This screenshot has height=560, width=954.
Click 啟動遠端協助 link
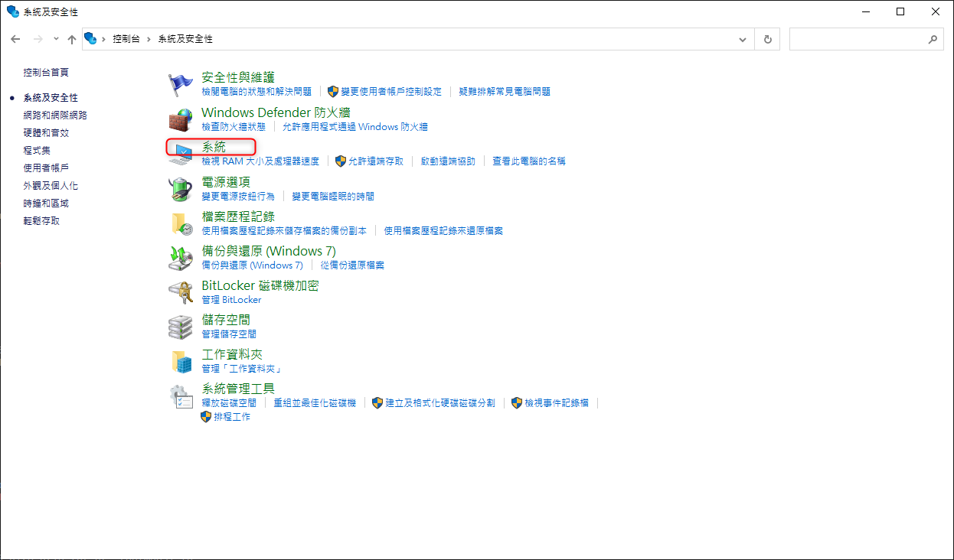pos(448,161)
